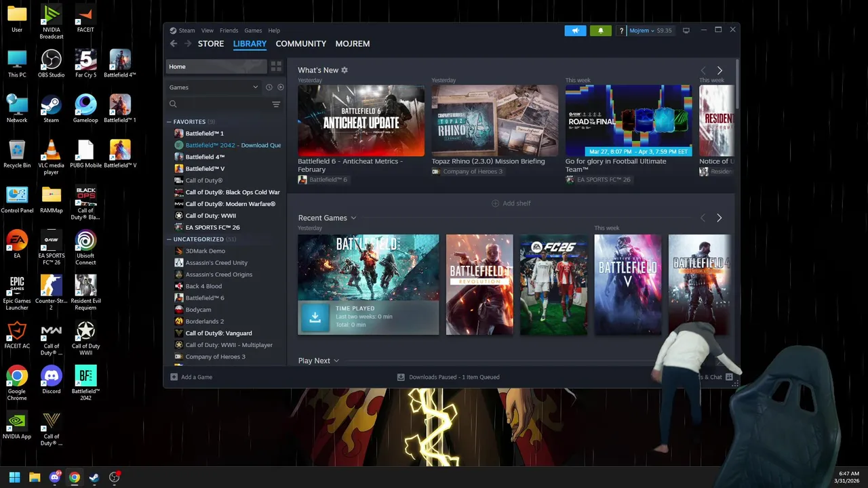Go to the STORE tab
Screen dimensions: 868x488
click(x=211, y=43)
